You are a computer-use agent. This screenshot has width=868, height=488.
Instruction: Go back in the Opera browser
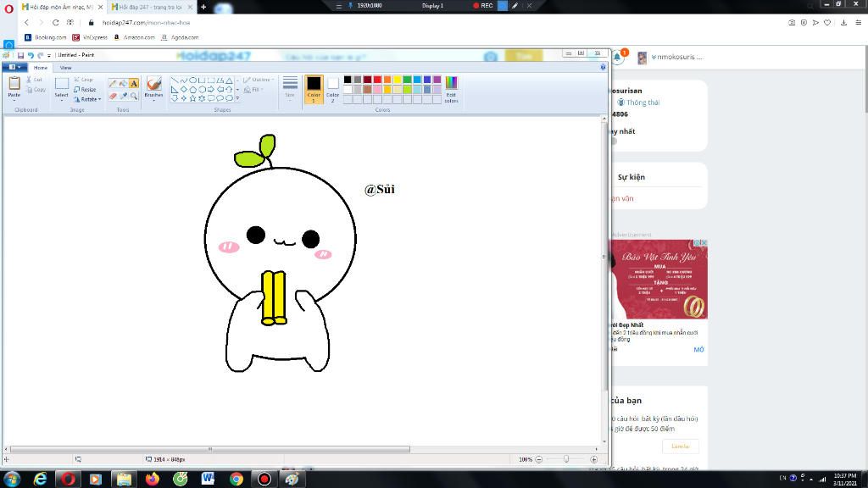[x=26, y=23]
